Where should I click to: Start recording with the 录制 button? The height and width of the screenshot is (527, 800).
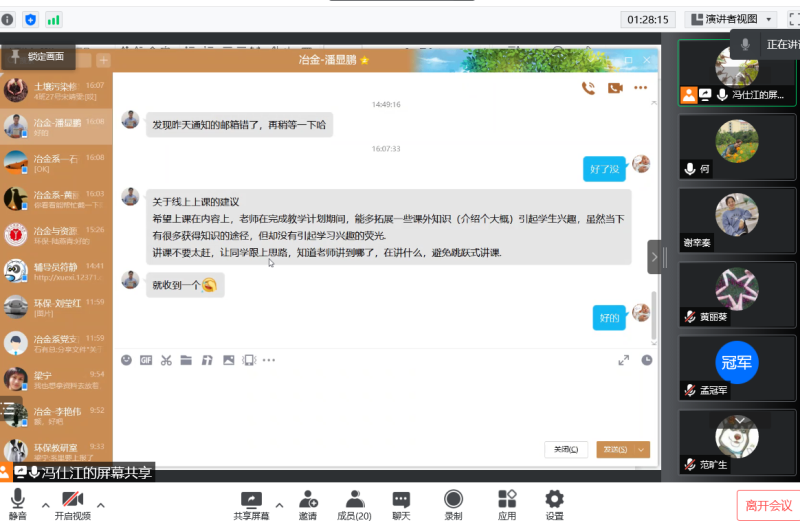[453, 503]
